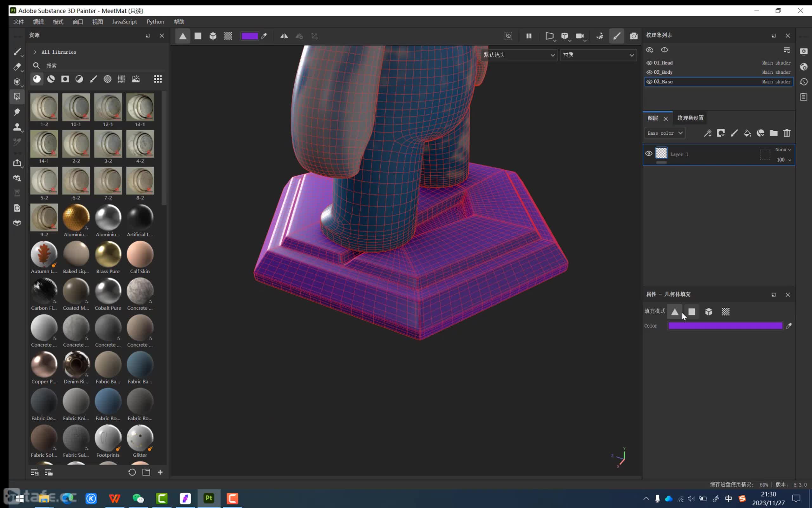Filter assets by brushes icon
The width and height of the screenshot is (812, 508).
(x=93, y=79)
